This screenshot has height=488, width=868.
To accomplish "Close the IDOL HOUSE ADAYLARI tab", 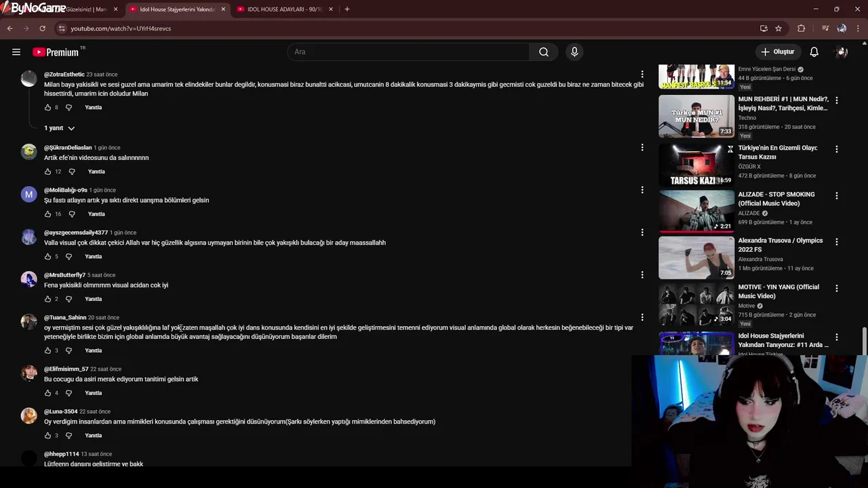I will tap(331, 9).
